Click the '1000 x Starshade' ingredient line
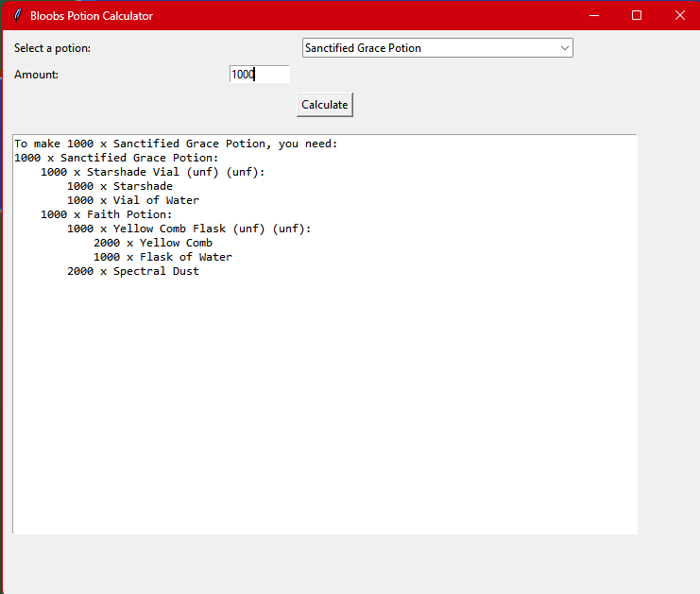Image resolution: width=700 pixels, height=594 pixels. (x=120, y=186)
